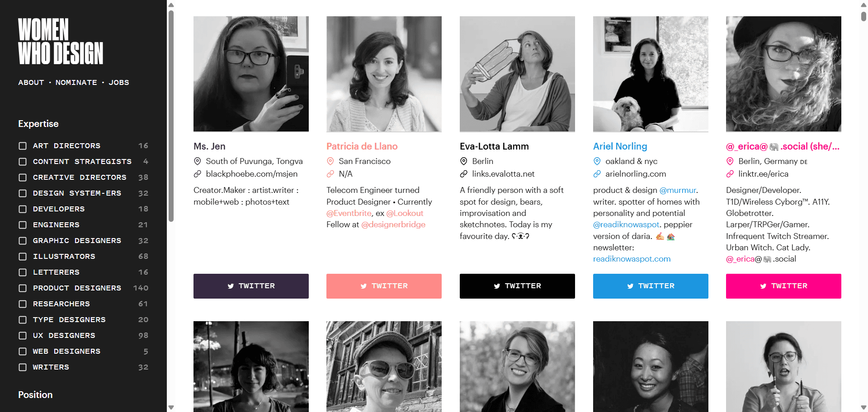Click Patricia de Llano's TWITTER button
Image resolution: width=868 pixels, height=412 pixels.
pyautogui.click(x=384, y=286)
